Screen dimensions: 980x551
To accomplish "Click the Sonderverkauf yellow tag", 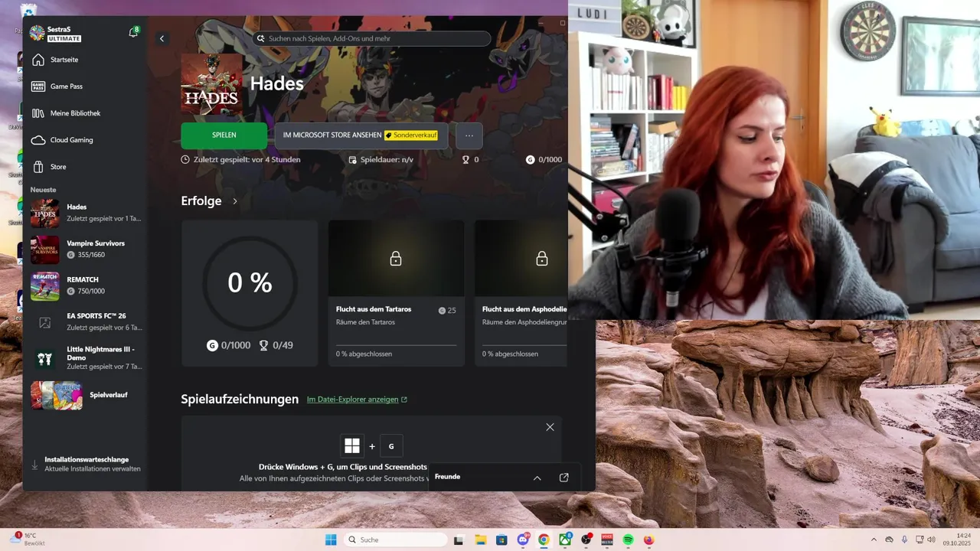I will click(411, 135).
